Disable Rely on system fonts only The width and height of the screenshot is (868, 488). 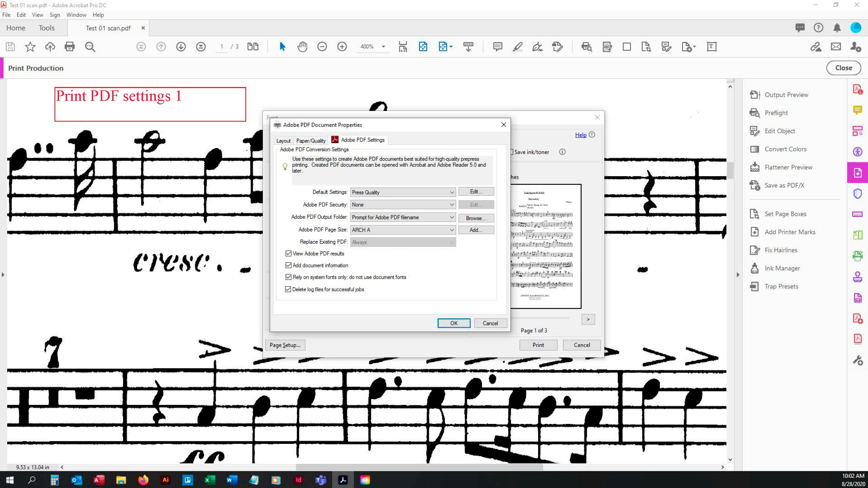(288, 277)
